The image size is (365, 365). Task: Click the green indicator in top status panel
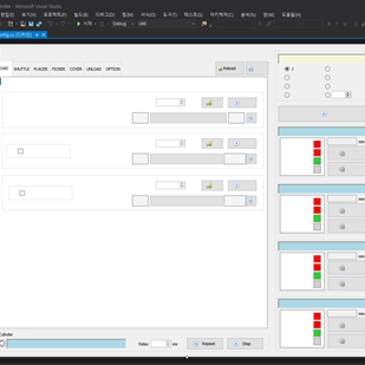[317, 161]
